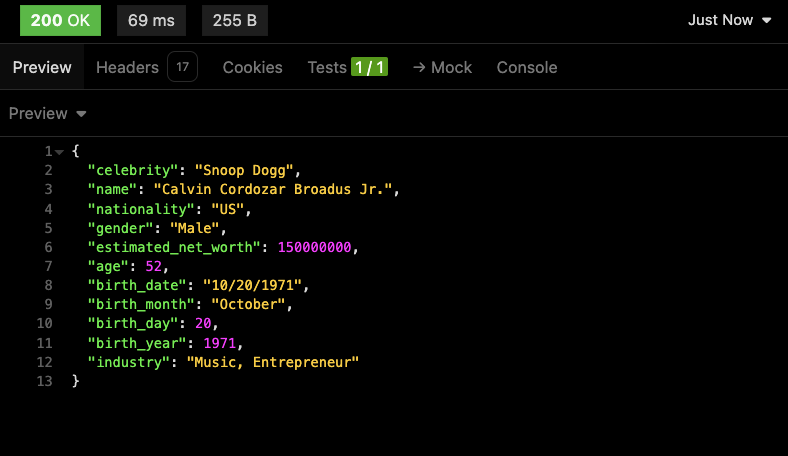Open the Preview mode dropdown
The image size is (788, 456).
[x=48, y=114]
